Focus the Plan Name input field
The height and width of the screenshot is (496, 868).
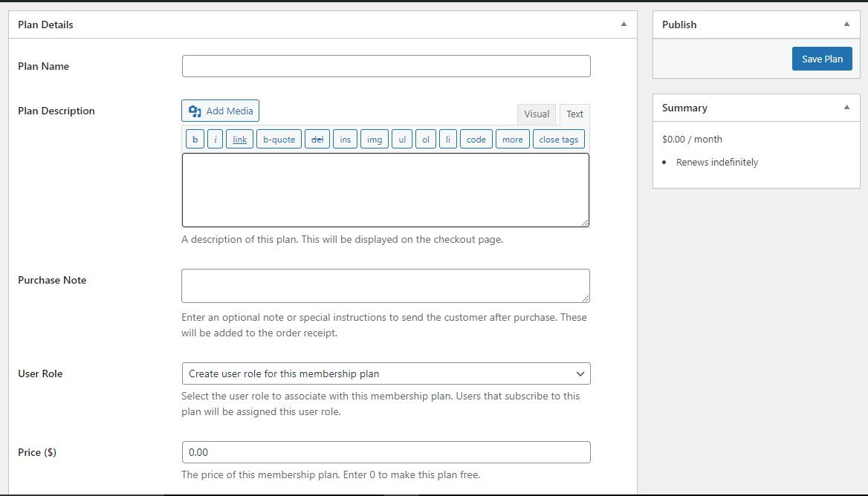386,66
